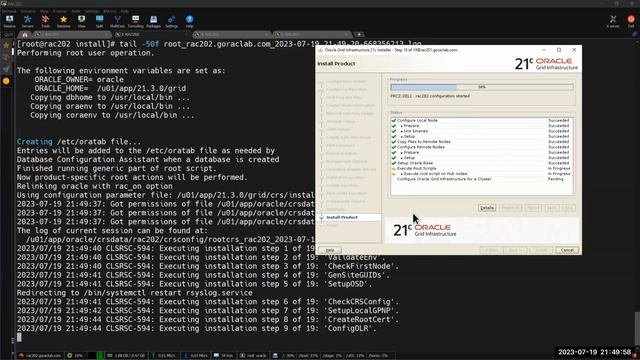Click rac202.goraclab.com host in status bar
Image resolution: width=640 pixels, height=360 pixels.
click(x=40, y=356)
